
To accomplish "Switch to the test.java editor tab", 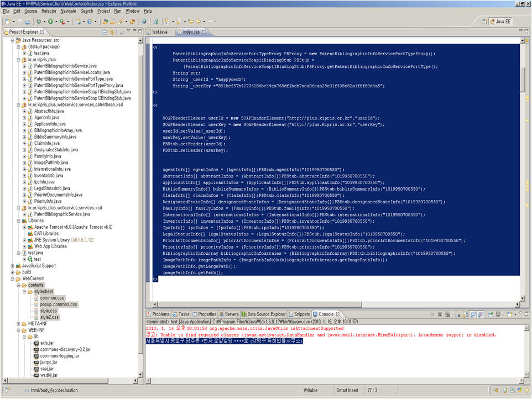I will point(159,32).
